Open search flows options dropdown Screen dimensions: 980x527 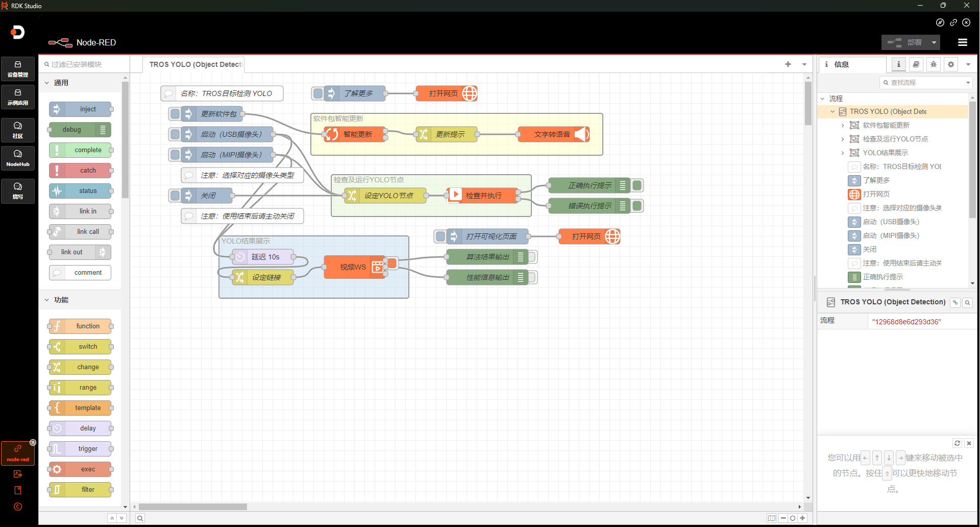point(968,83)
